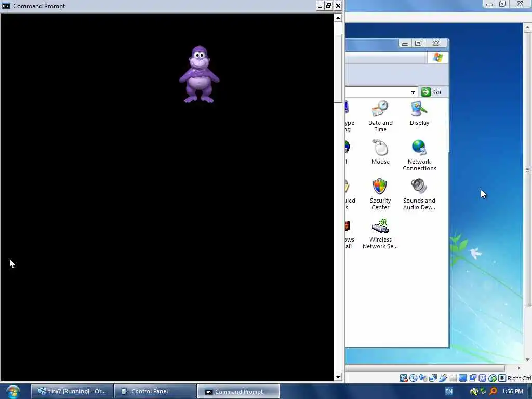Close the Command Prompt window
The height and width of the screenshot is (399, 532).
pos(338,6)
